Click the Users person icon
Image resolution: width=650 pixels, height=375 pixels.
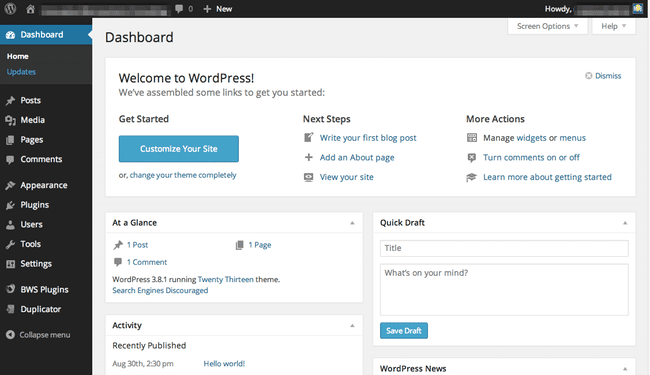tap(10, 225)
